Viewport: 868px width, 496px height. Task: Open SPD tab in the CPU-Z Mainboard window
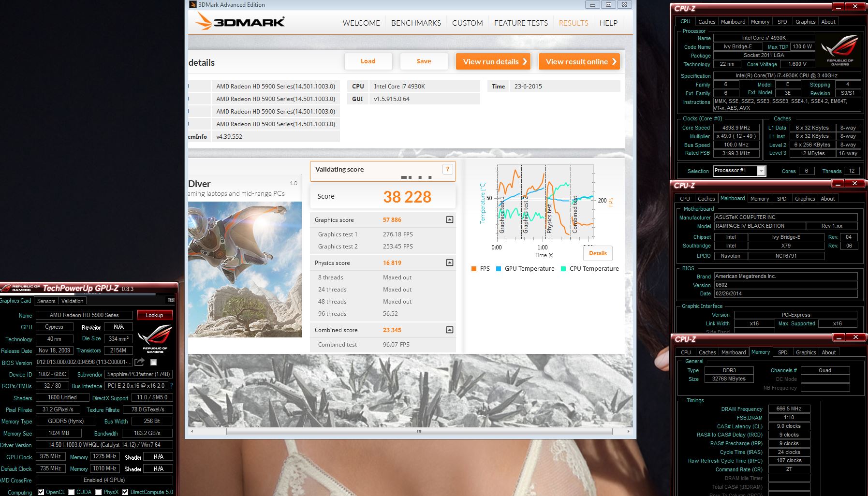coord(781,199)
